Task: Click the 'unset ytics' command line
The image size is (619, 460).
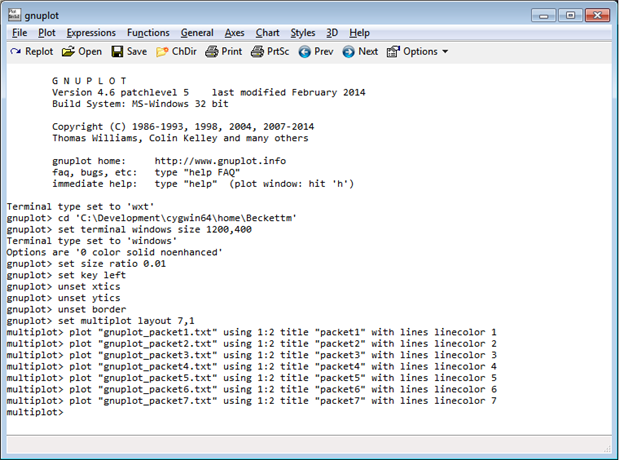Action: click(63, 298)
